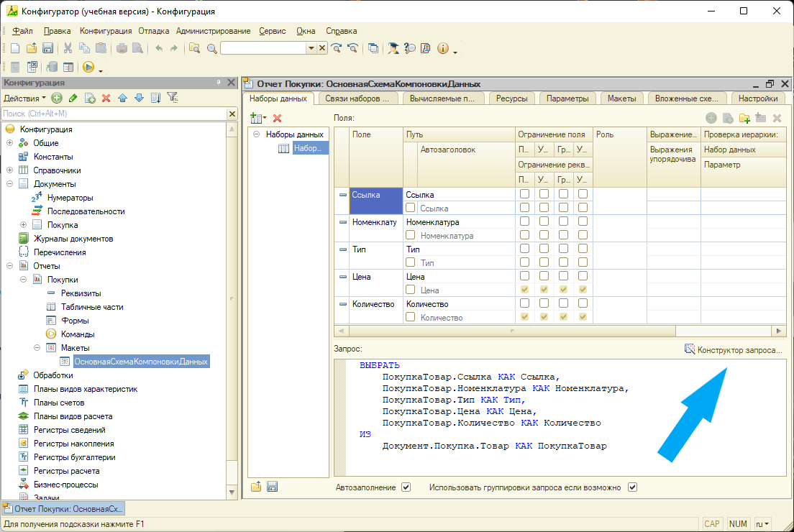Open the Отладка menu
The height and width of the screenshot is (532, 794).
tap(153, 31)
